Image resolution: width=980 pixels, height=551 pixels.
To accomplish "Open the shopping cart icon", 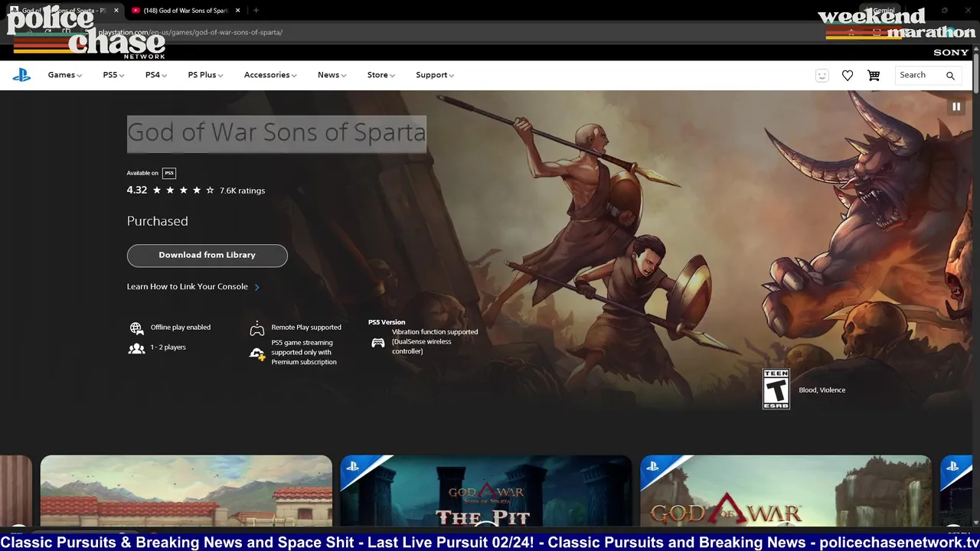I will (x=874, y=75).
